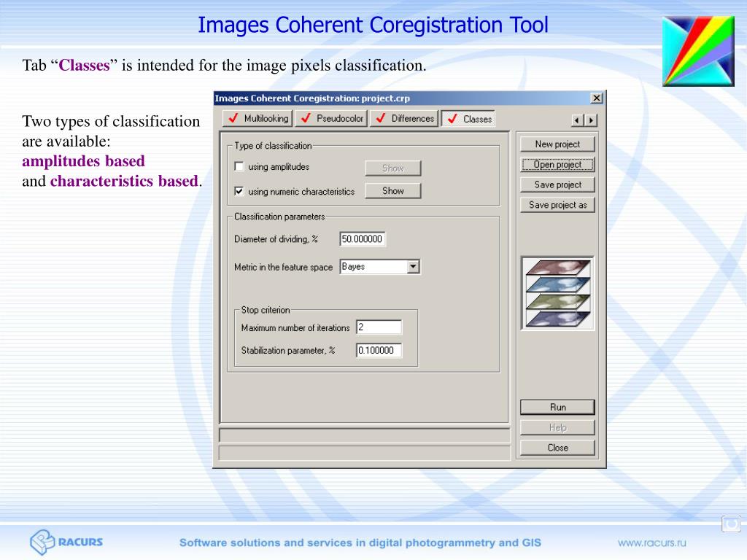The image size is (747, 560).
Task: Click Open project
Action: (557, 164)
